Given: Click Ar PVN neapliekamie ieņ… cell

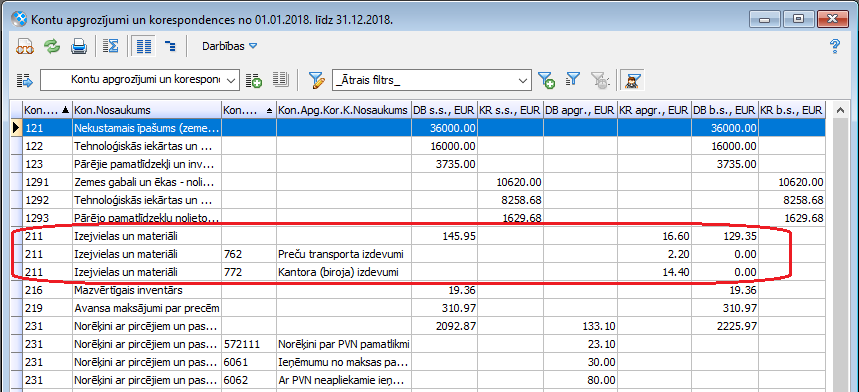Looking at the screenshot, I should click(x=343, y=380).
